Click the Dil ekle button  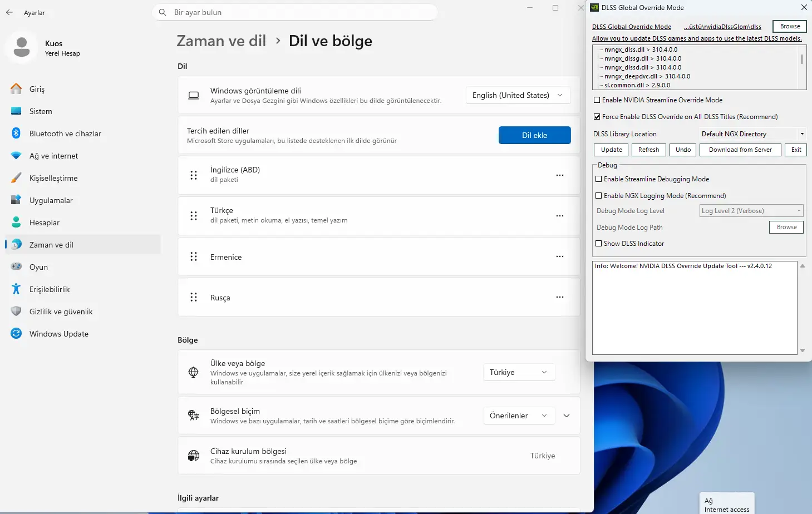tap(534, 135)
